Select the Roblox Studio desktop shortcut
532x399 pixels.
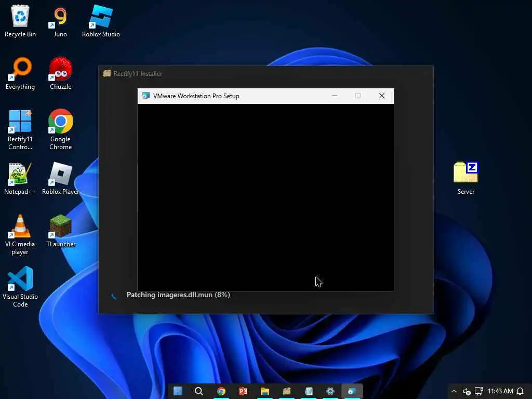point(101,21)
